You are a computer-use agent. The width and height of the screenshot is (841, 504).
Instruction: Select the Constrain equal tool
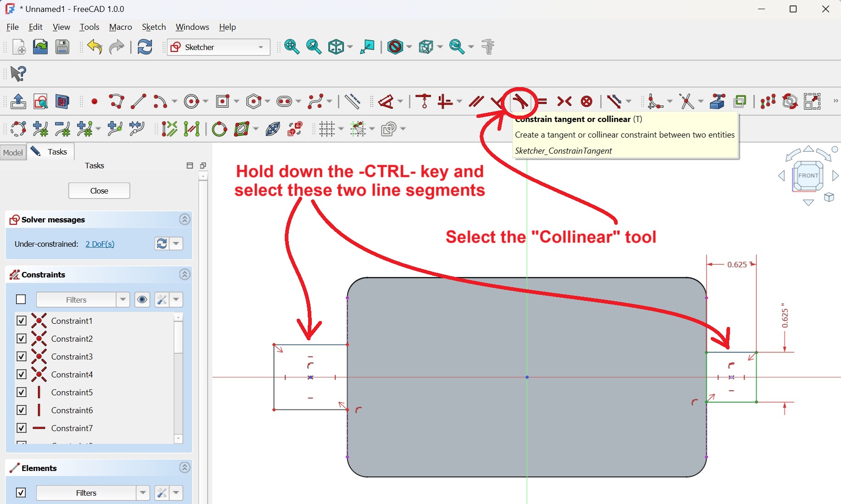coord(542,101)
